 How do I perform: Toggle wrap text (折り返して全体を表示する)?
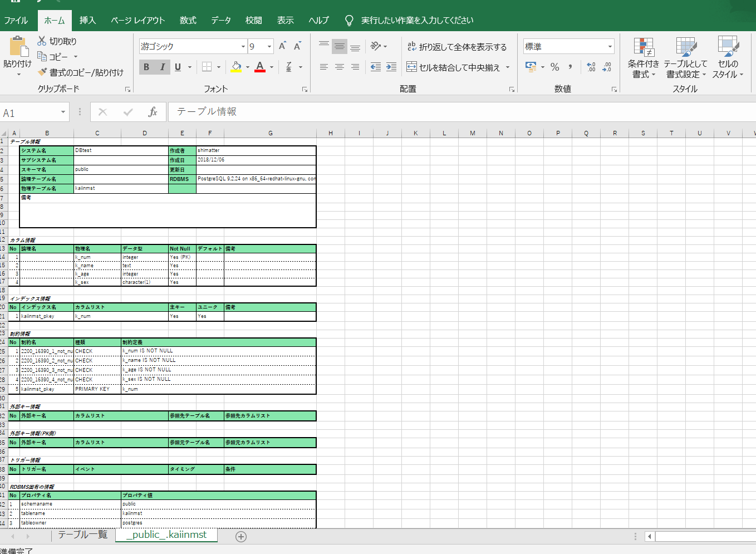pyautogui.click(x=457, y=47)
